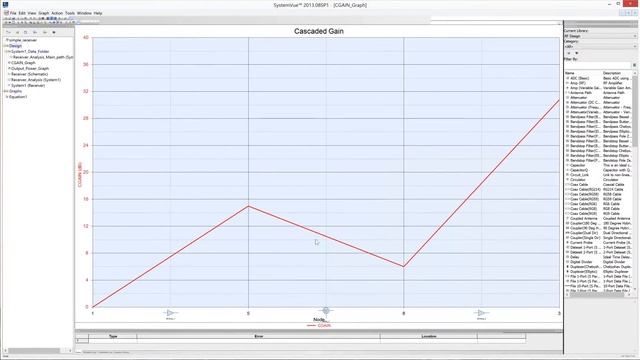Open the File menu
This screenshot has height=360, width=640.
coord(13,13)
